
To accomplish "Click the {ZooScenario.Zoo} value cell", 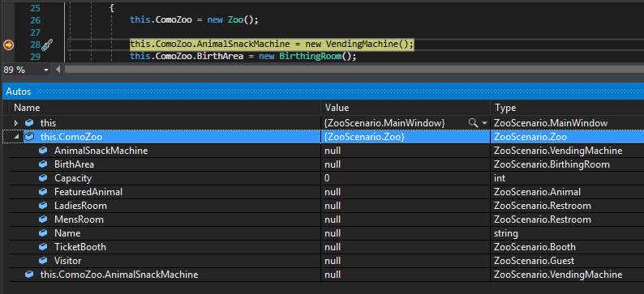I will pos(406,137).
